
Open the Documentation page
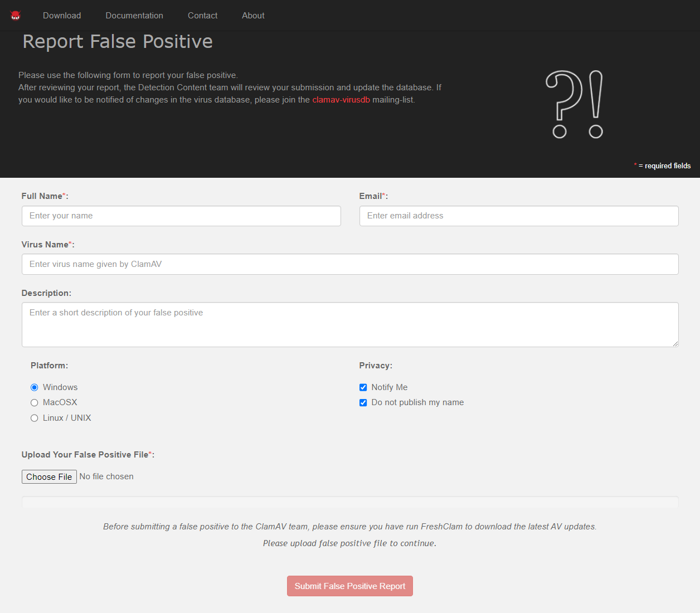[134, 15]
